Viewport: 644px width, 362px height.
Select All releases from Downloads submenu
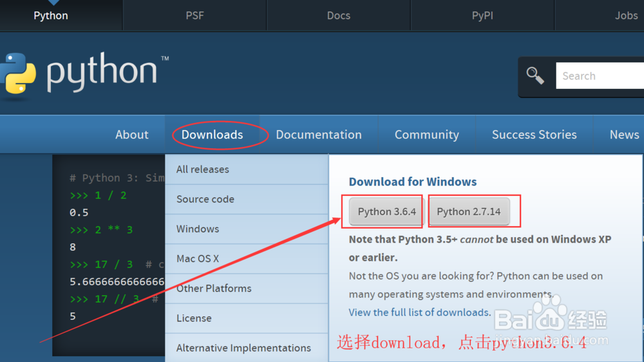pos(247,169)
